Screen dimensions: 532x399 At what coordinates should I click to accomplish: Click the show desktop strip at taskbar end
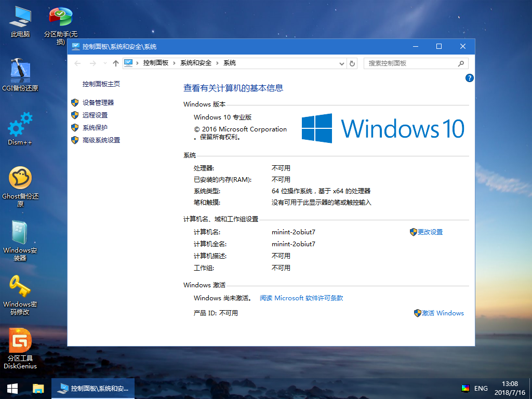tap(530, 389)
